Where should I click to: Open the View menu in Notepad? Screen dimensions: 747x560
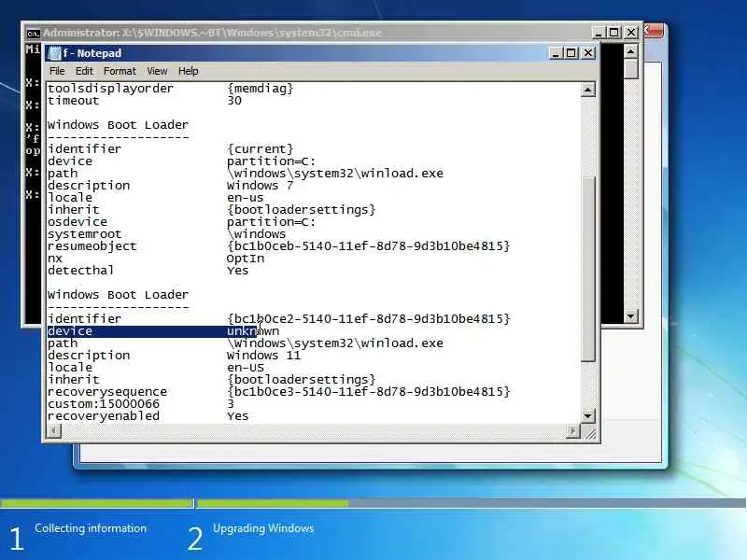click(157, 71)
